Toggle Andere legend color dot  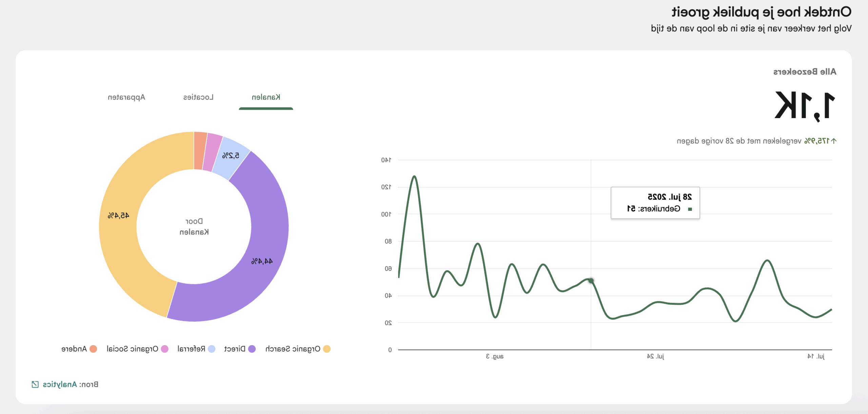pos(93,349)
